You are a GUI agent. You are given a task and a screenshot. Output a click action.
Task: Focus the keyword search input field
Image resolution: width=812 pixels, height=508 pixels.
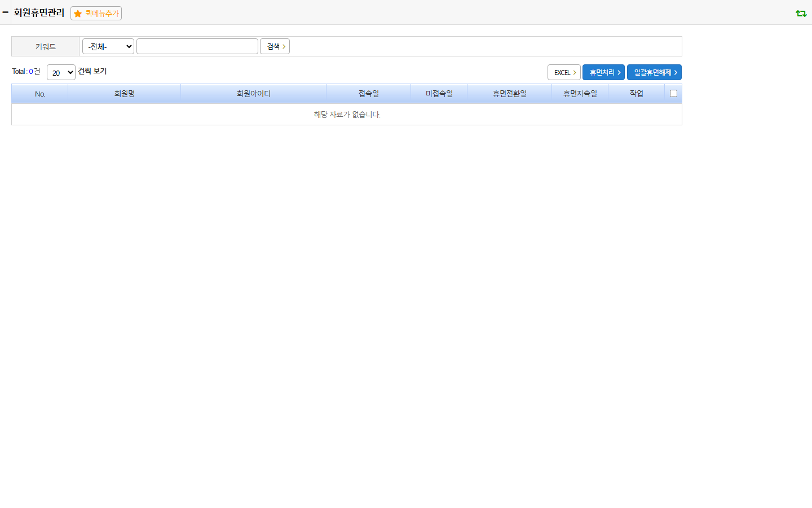click(x=197, y=46)
